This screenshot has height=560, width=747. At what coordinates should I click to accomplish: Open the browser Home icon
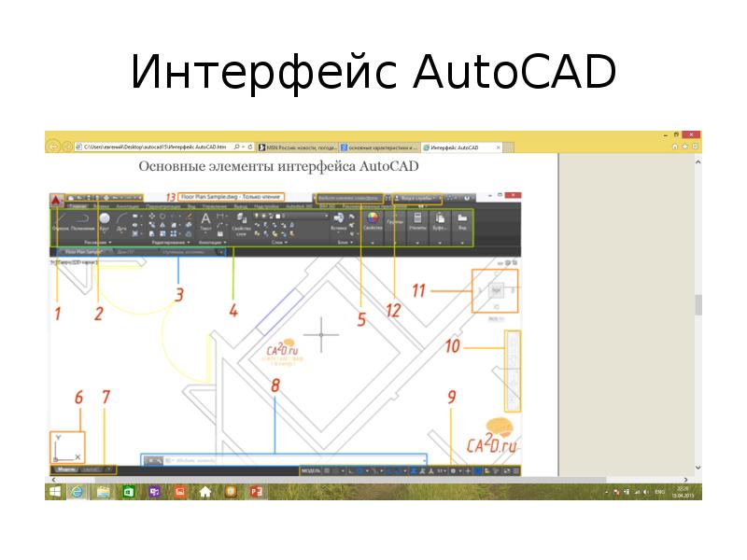(674, 147)
